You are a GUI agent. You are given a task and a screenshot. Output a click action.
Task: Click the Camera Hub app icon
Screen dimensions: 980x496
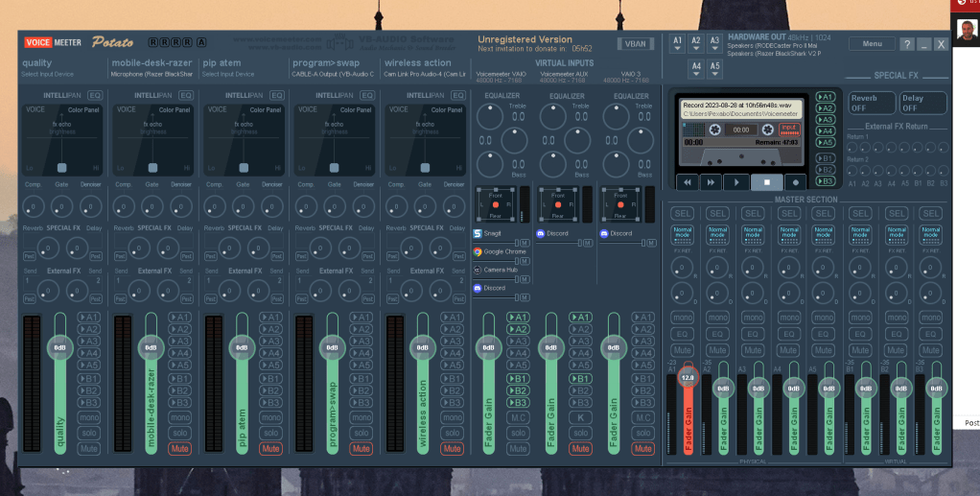click(478, 270)
